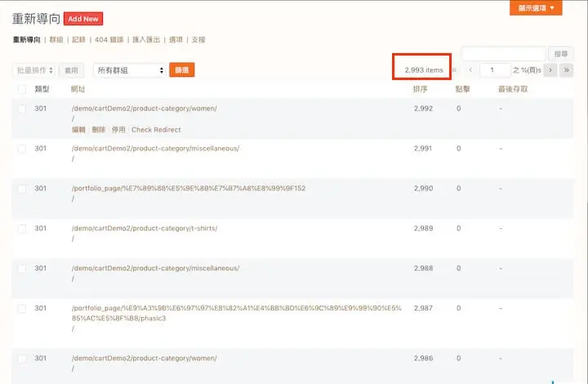Open the portfolio_page URL ending phasic3
This screenshot has height=384, width=588.
pos(237,313)
